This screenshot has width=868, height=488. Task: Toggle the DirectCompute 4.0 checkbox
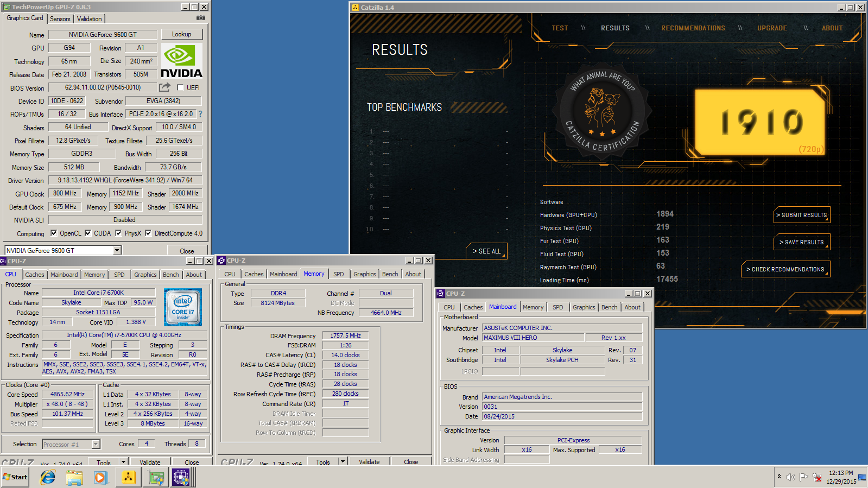pyautogui.click(x=148, y=233)
